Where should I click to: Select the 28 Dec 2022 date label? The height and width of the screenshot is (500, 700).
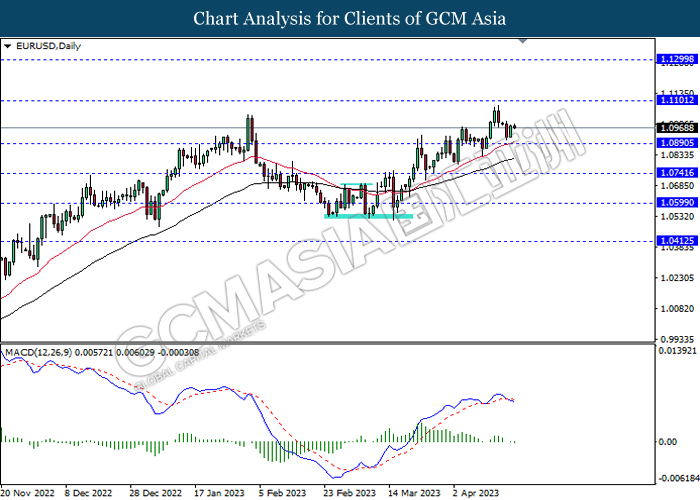(156, 493)
